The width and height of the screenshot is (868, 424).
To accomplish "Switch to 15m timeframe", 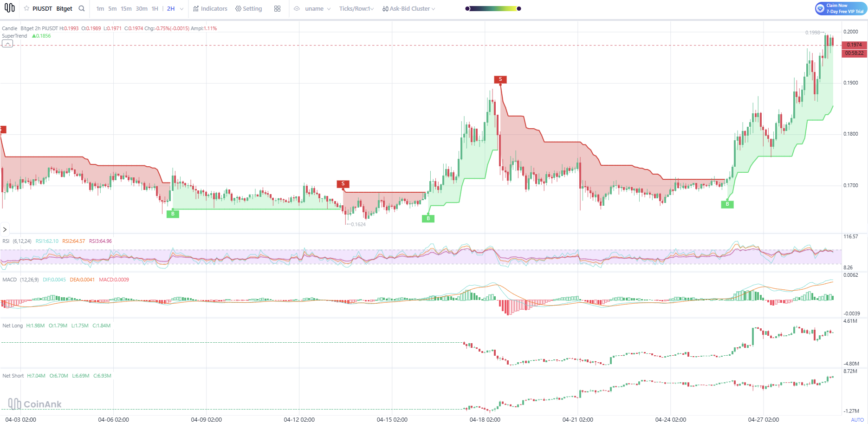I will [126, 8].
